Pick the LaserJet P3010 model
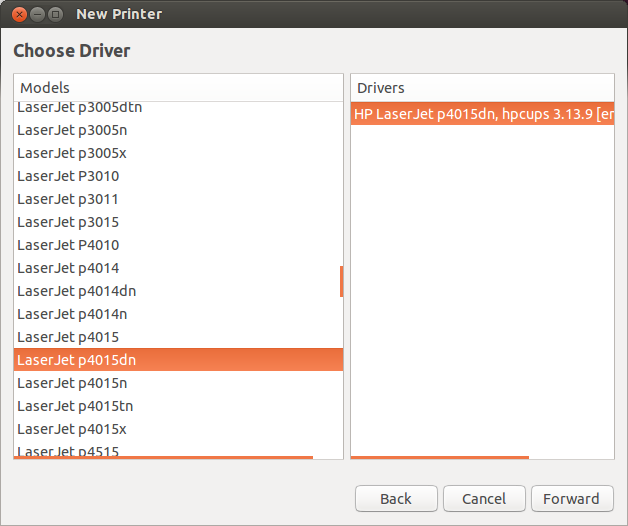This screenshot has height=526, width=628. pos(178,176)
